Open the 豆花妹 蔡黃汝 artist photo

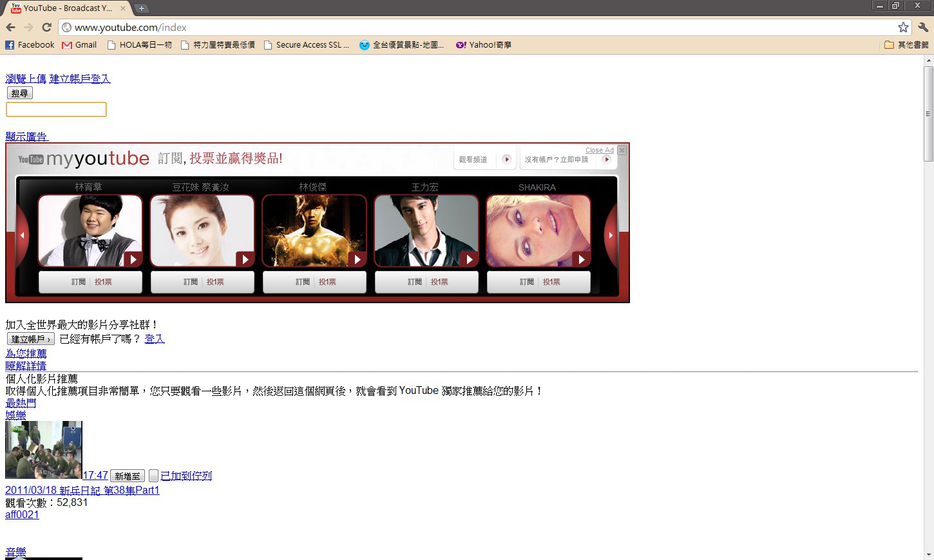pyautogui.click(x=202, y=231)
